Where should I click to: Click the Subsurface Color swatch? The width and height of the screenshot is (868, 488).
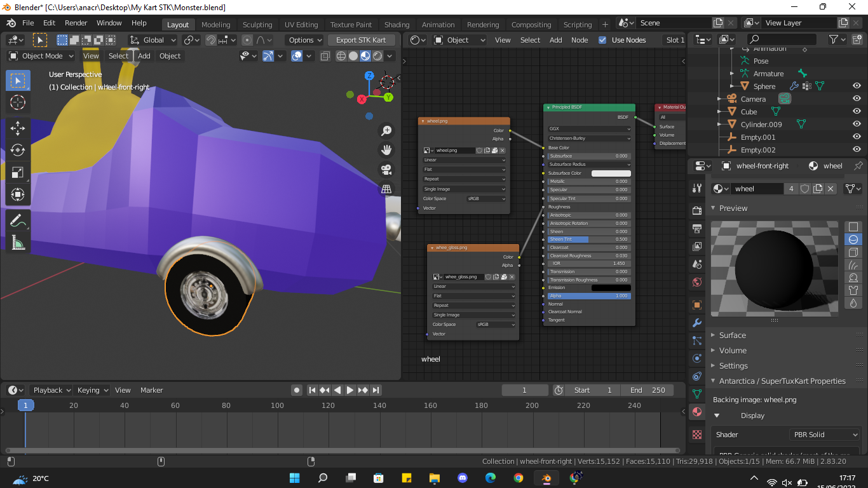point(611,173)
